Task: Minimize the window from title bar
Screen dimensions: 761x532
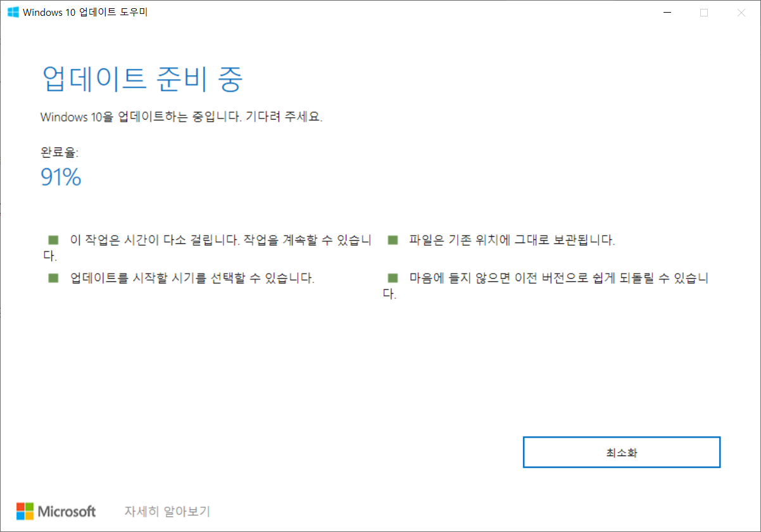Action: [x=667, y=13]
